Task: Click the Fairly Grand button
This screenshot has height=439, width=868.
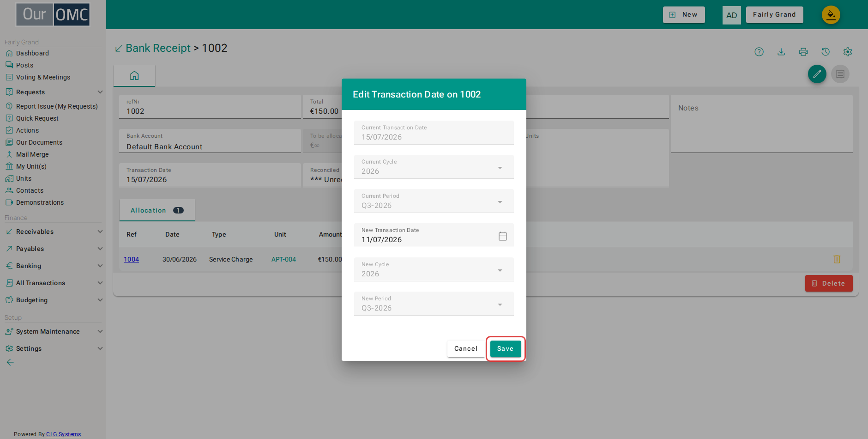Action: point(774,15)
